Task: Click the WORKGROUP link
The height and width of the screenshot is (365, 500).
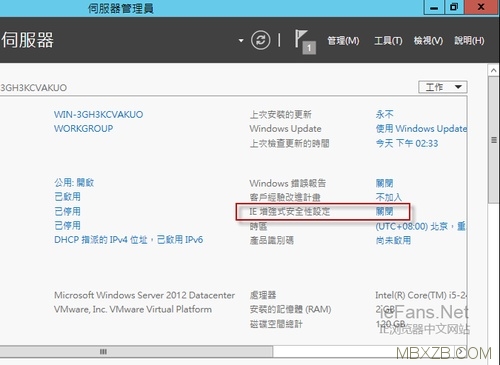Action: click(83, 128)
